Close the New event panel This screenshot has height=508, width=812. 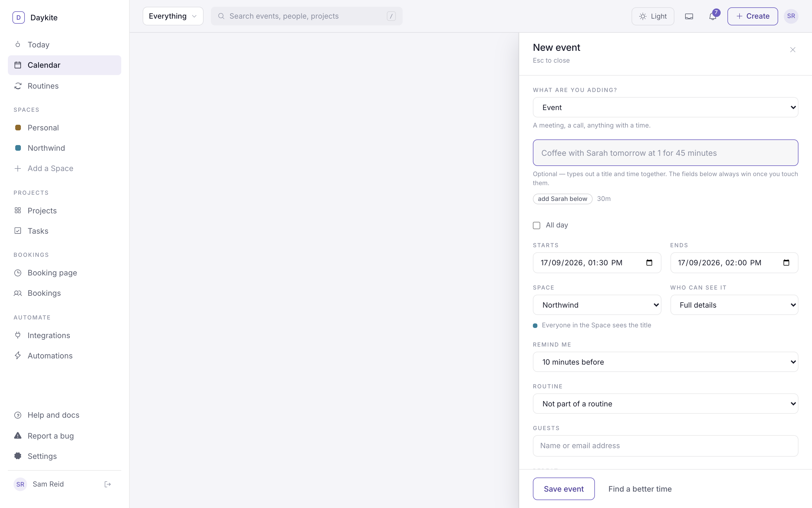(x=793, y=50)
